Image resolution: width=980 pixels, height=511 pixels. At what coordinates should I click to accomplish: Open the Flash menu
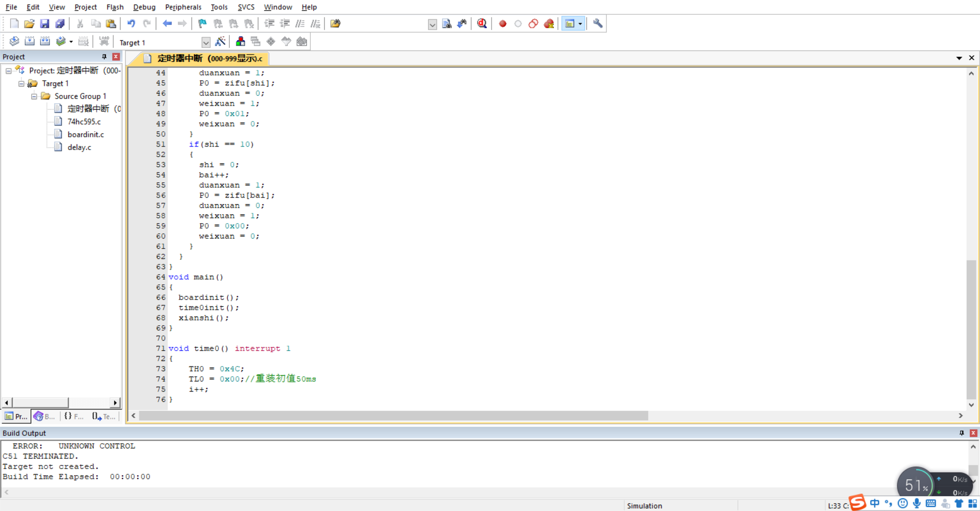(115, 7)
